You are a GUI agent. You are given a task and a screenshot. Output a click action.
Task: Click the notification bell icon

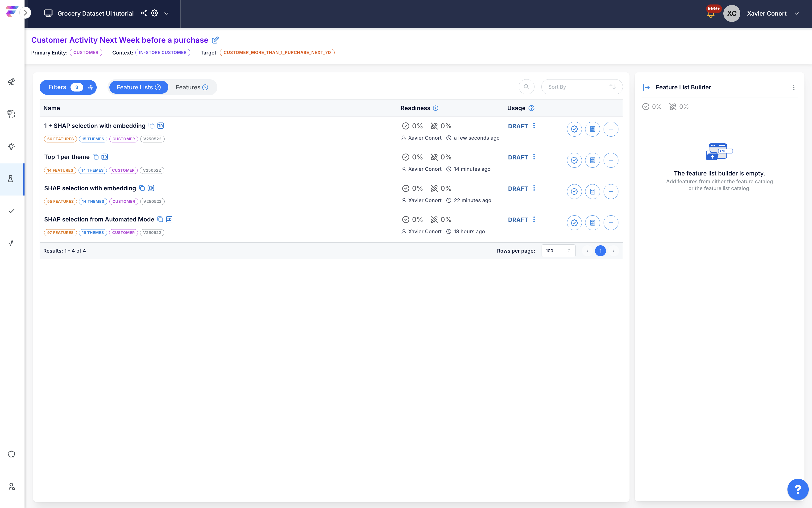coord(710,14)
